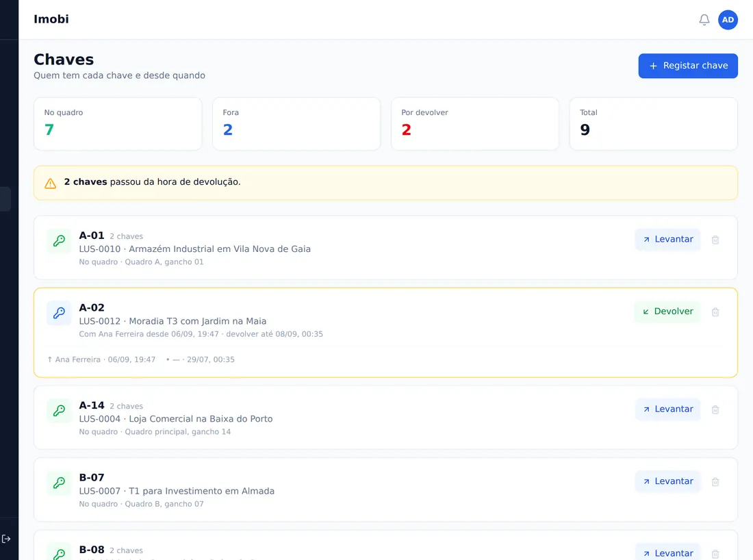The width and height of the screenshot is (753, 560).
Task: Delete key A-01 with trash icon
Action: point(715,240)
